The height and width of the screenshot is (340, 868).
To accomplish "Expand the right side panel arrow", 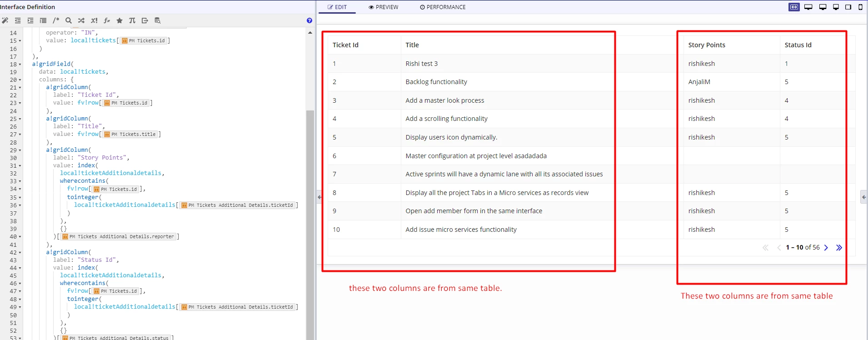I will tap(864, 197).
